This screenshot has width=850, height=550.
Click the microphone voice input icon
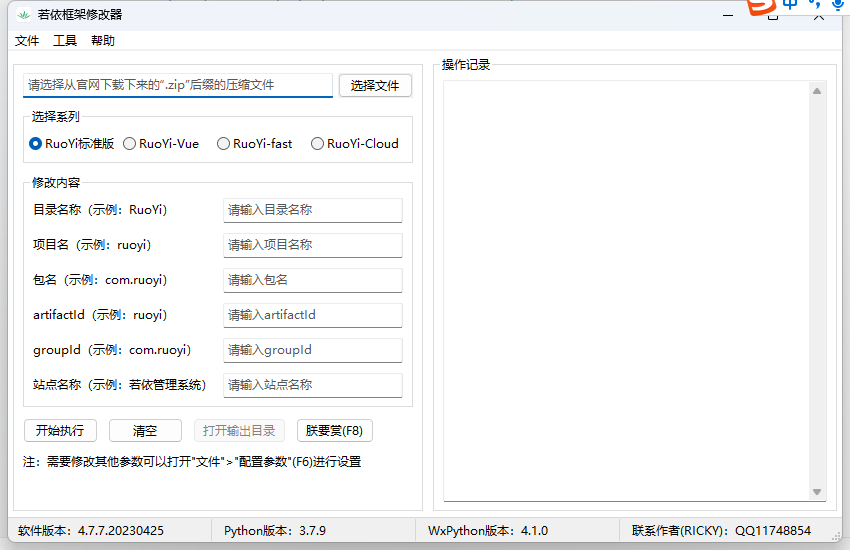[838, 5]
